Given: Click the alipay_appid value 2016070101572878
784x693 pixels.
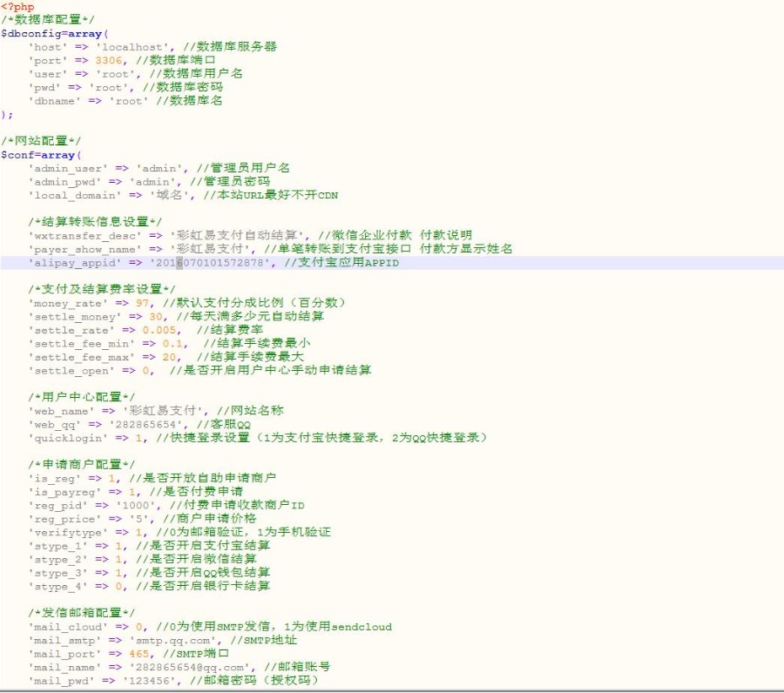Looking at the screenshot, I should pyautogui.click(x=209, y=263).
